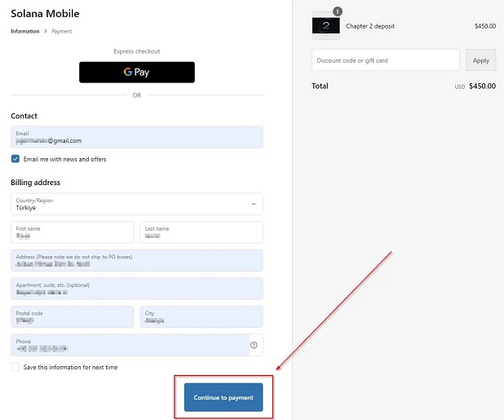Select the Payment breadcrumb step

[x=62, y=32]
